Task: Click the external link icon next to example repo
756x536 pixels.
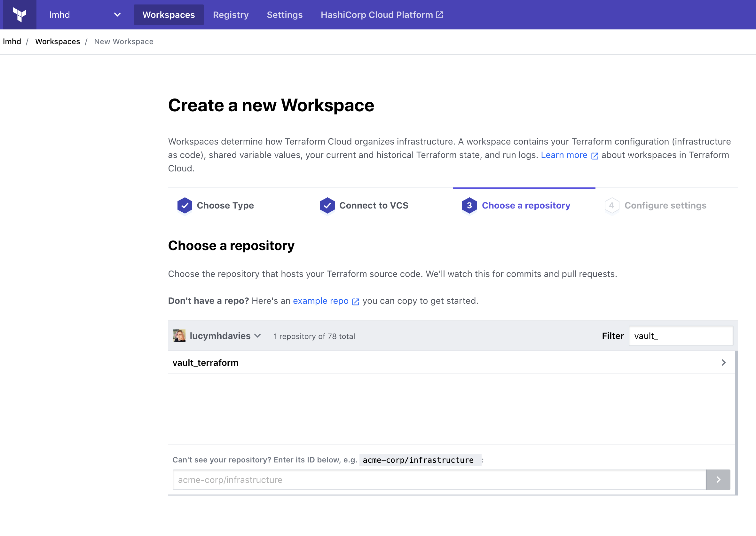Action: tap(355, 301)
